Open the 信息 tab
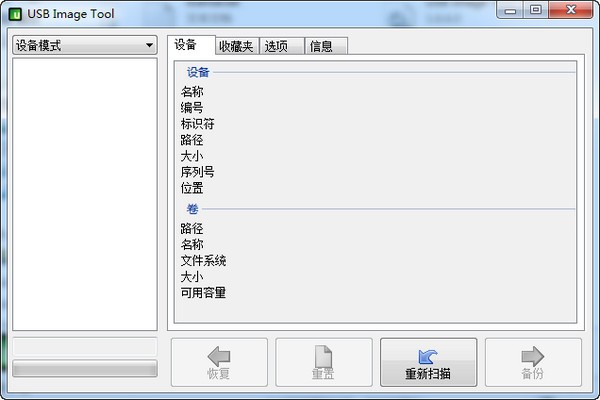The width and height of the screenshot is (600, 400). click(x=326, y=46)
